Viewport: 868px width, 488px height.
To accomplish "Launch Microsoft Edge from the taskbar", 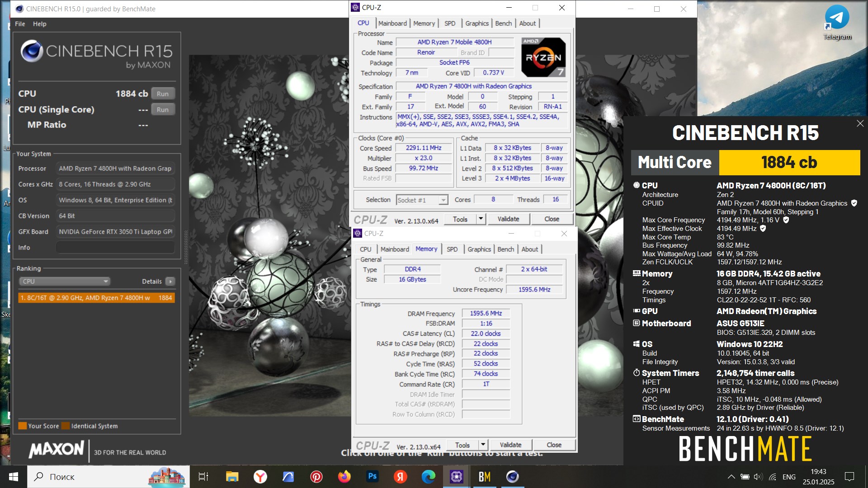I will [x=428, y=477].
